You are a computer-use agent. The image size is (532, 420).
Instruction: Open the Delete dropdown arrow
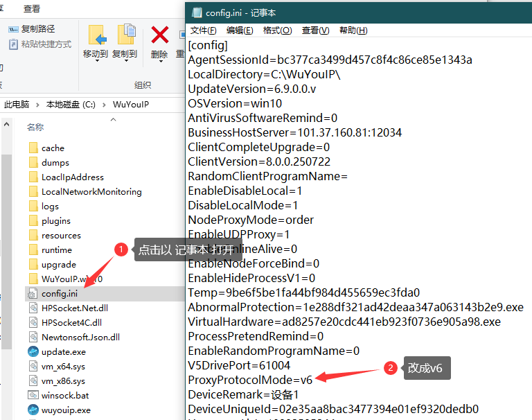tap(161, 62)
